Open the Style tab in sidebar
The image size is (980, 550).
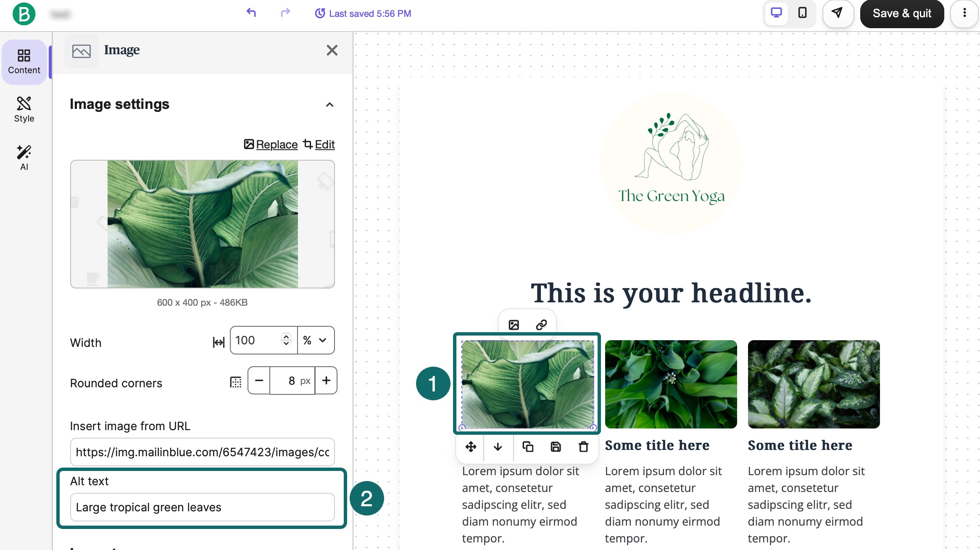[x=24, y=109]
